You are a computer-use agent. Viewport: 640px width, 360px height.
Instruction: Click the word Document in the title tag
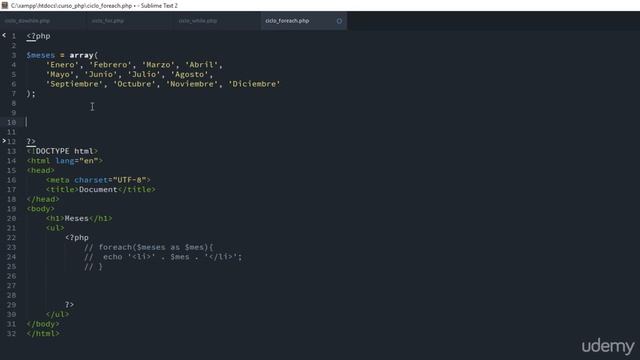click(x=98, y=189)
